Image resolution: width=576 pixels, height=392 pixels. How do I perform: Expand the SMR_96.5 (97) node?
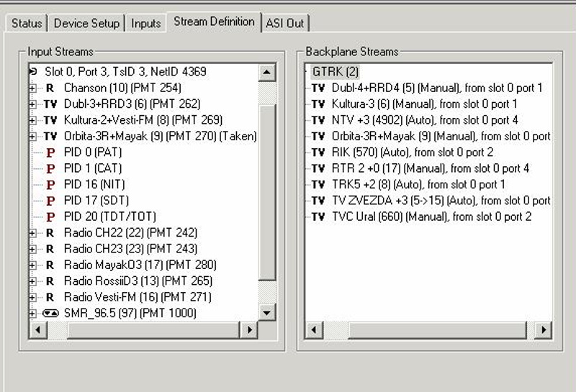point(32,314)
